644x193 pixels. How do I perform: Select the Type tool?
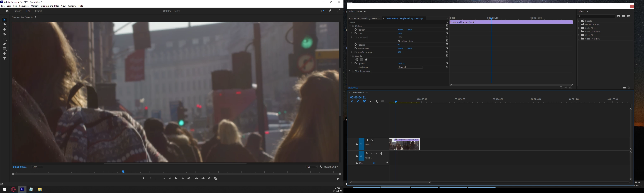pos(4,58)
